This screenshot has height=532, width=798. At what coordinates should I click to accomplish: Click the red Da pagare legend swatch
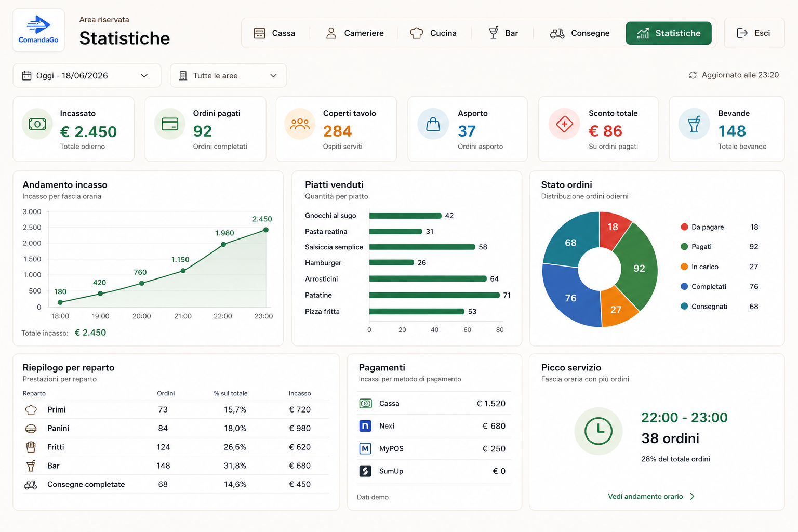coord(684,227)
